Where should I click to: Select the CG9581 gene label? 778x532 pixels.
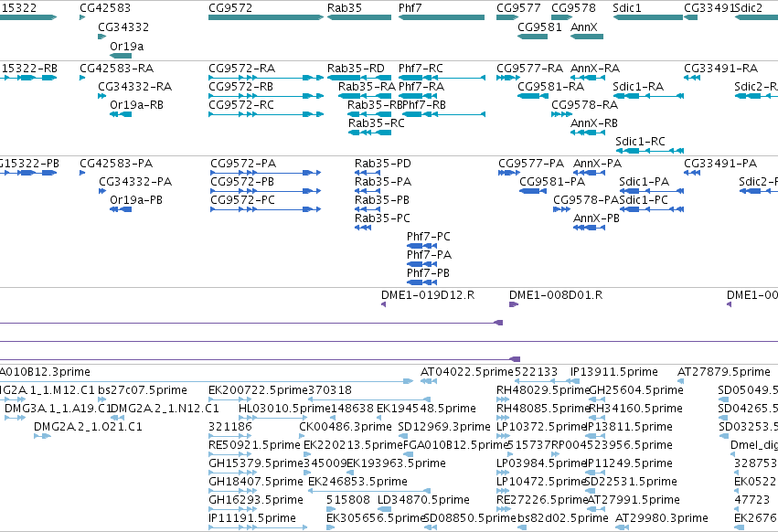[x=539, y=27]
